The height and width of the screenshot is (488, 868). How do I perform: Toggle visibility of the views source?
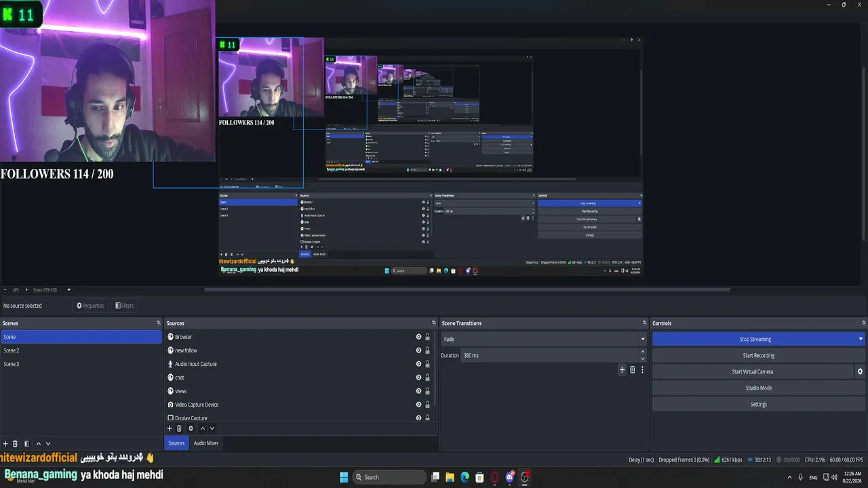pyautogui.click(x=418, y=391)
